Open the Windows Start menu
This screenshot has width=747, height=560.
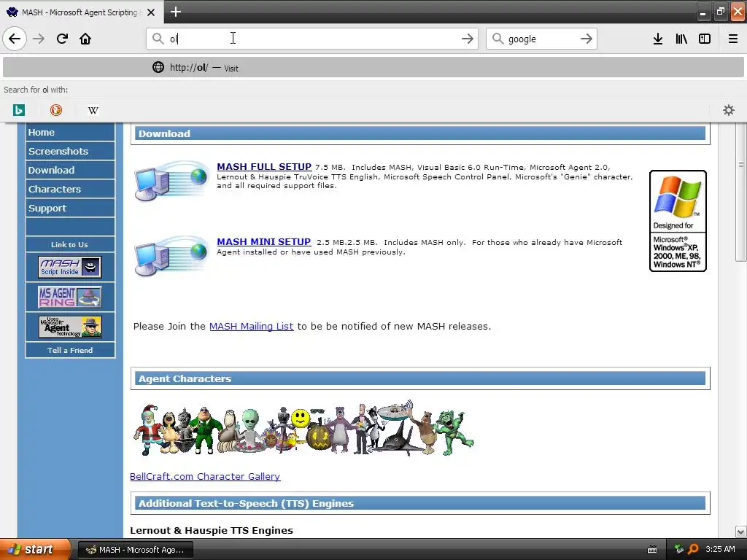tap(35, 550)
